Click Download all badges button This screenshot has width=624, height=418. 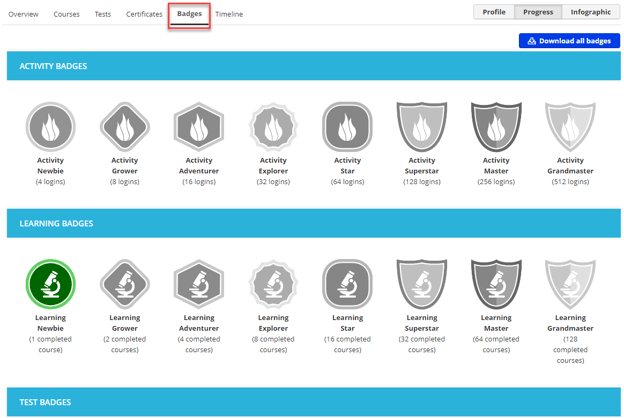(x=569, y=41)
